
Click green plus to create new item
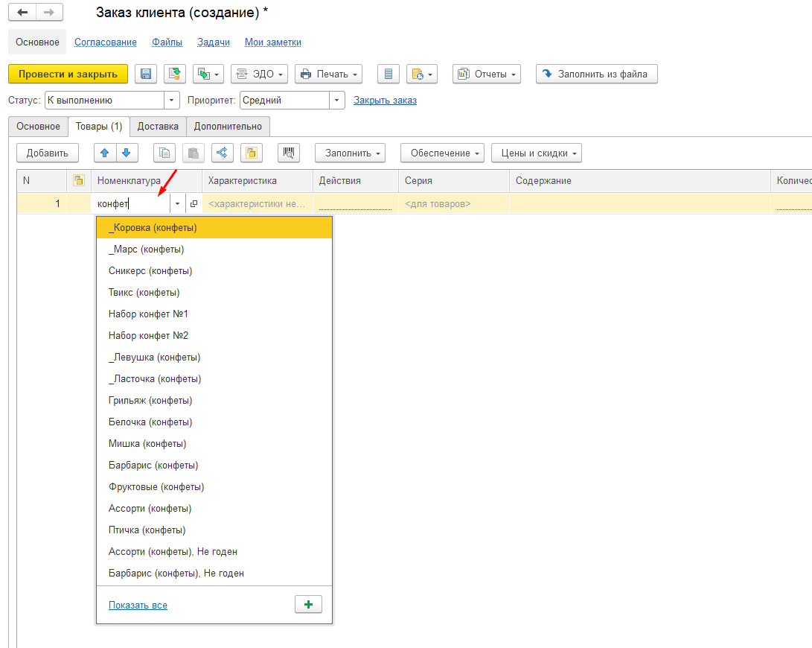[x=308, y=605]
